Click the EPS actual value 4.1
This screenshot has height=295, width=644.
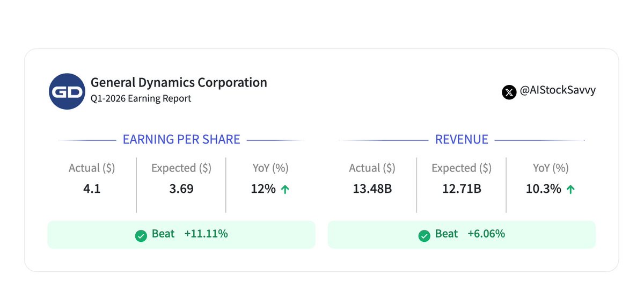92,189
